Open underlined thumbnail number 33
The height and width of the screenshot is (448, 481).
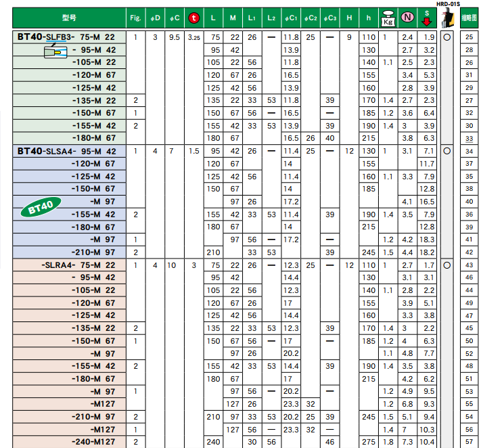tap(469, 138)
